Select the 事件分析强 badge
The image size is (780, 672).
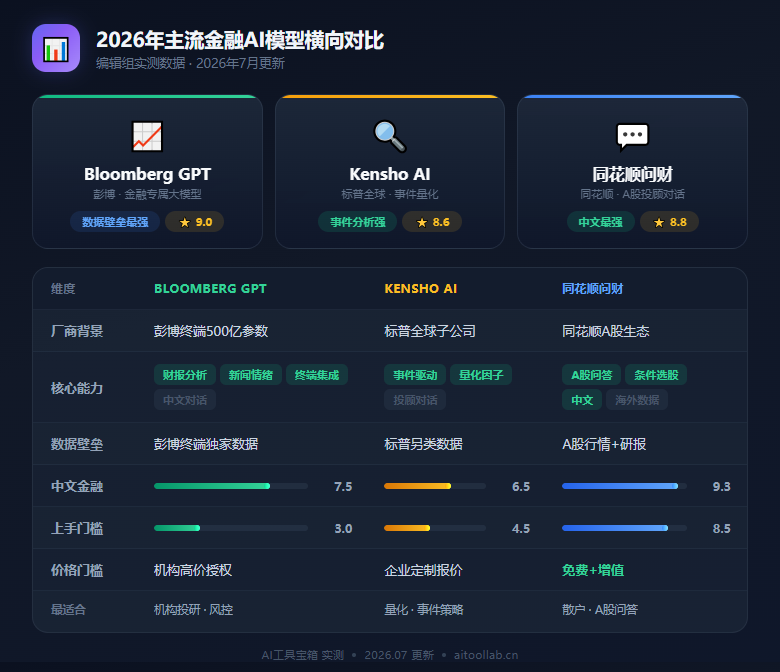point(357,222)
